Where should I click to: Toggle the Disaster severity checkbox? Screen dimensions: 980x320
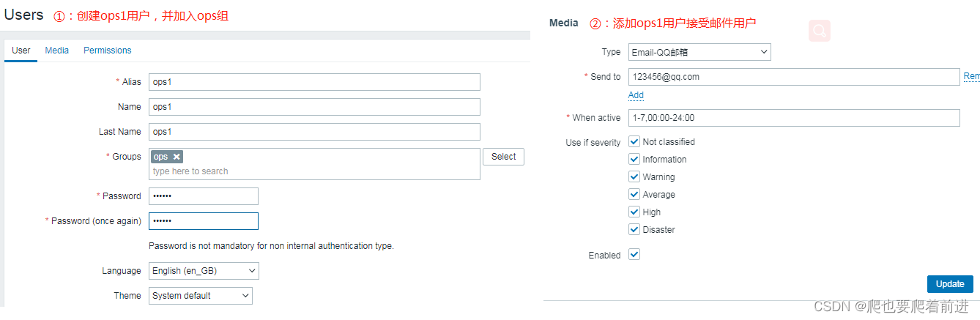tap(634, 229)
